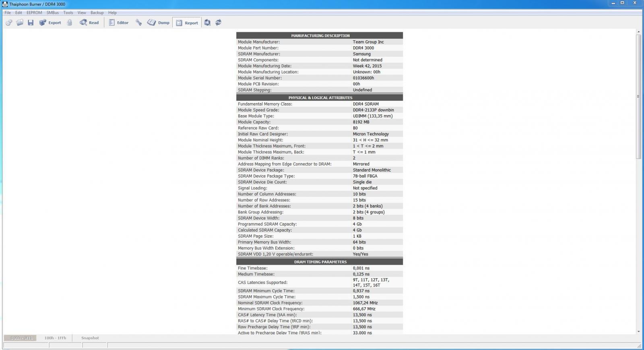Select the '64 bits' bus width value
The height and width of the screenshot is (350, 644).
tap(359, 242)
